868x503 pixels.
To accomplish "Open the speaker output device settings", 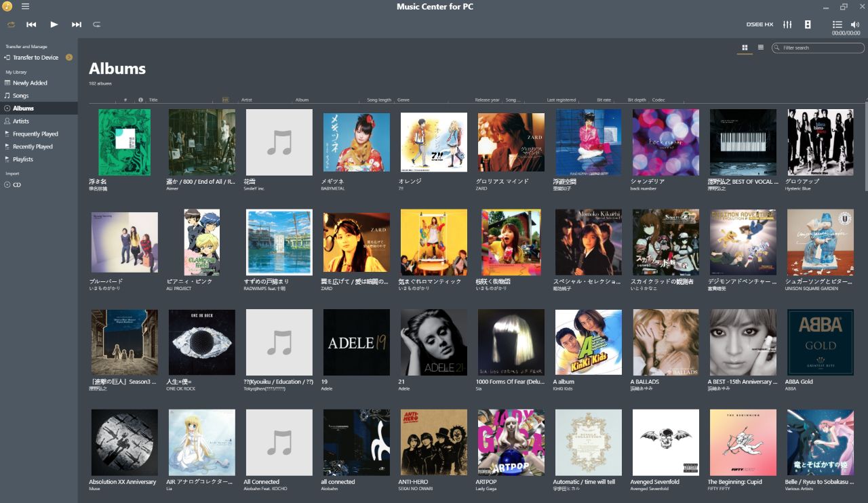I will [x=808, y=24].
